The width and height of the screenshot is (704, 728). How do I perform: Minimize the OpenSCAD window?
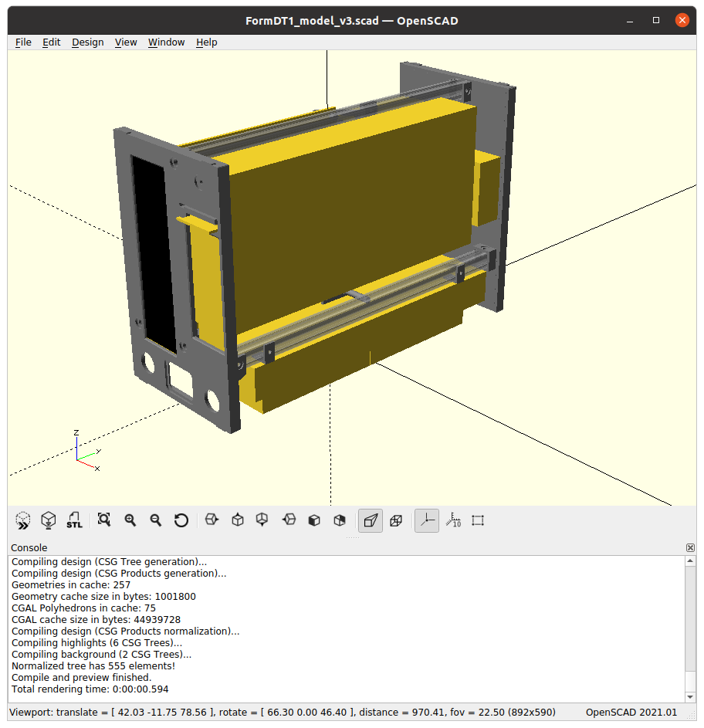click(630, 20)
